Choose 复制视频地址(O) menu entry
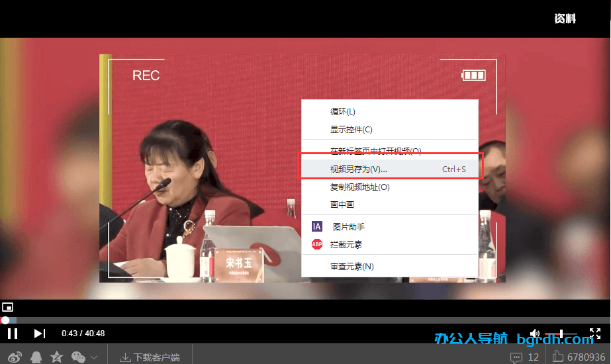Viewport: 611px width, 364px height. (360, 187)
